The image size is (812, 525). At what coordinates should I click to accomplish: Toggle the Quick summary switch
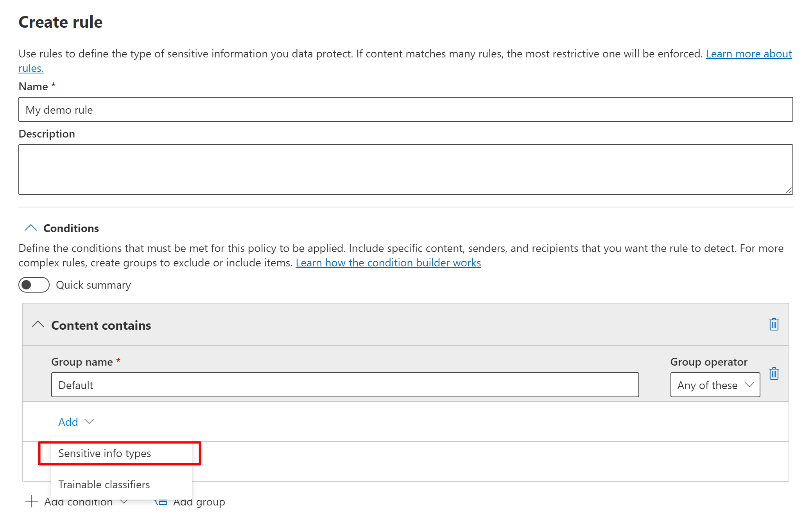point(34,285)
